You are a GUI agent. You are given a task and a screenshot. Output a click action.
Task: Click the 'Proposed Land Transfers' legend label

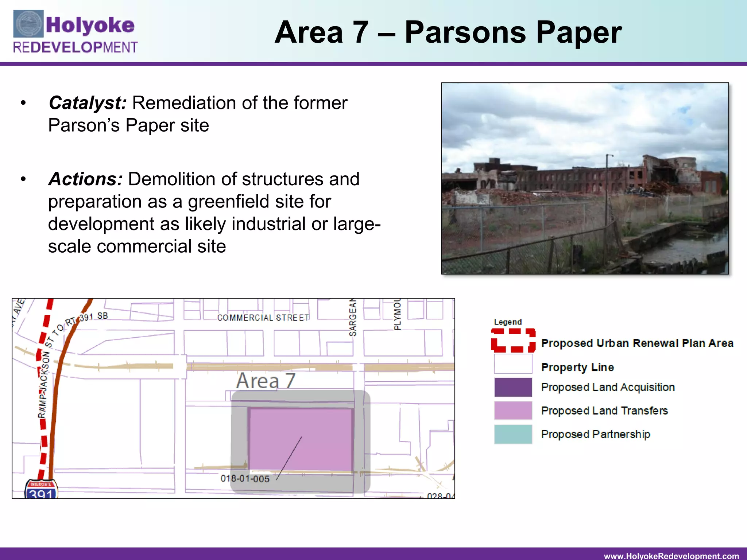click(604, 411)
